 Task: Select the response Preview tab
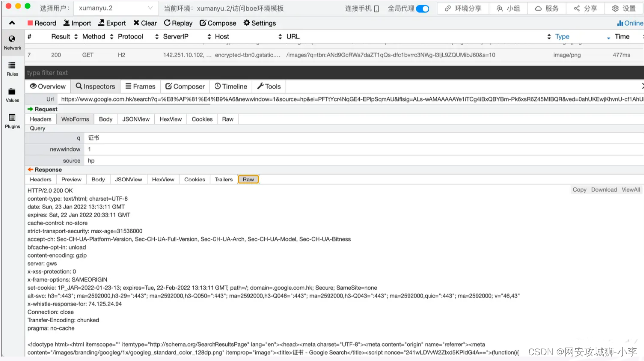pos(71,180)
